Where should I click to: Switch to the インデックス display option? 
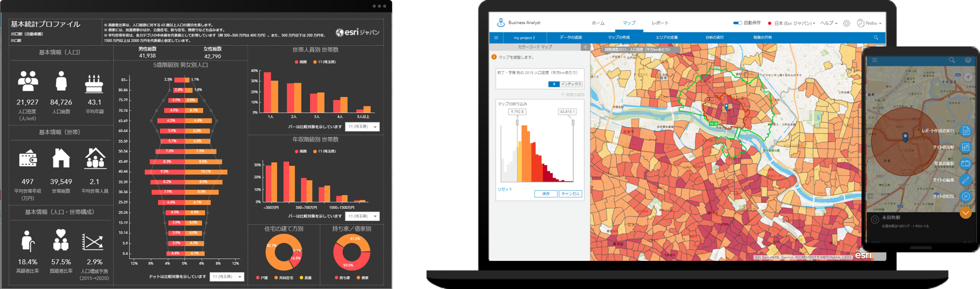point(571,84)
